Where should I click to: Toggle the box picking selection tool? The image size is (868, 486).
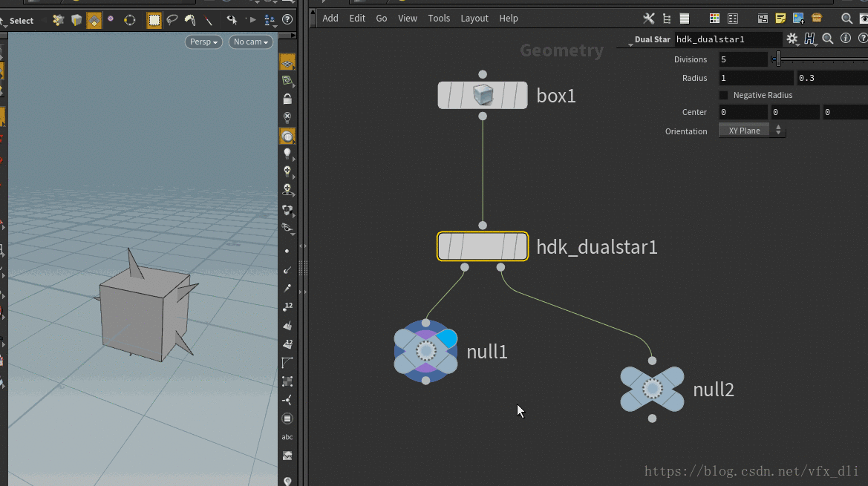[154, 21]
